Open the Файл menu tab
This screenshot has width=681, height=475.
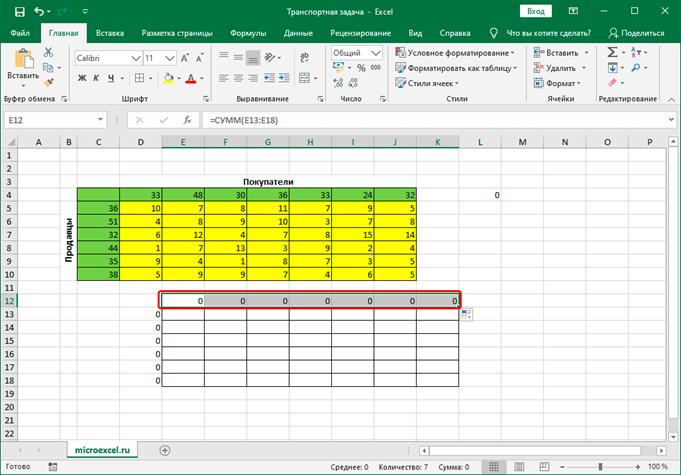20,33
